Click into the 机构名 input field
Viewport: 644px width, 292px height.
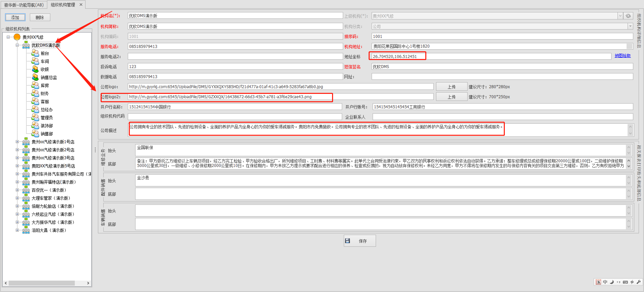tap(235, 16)
